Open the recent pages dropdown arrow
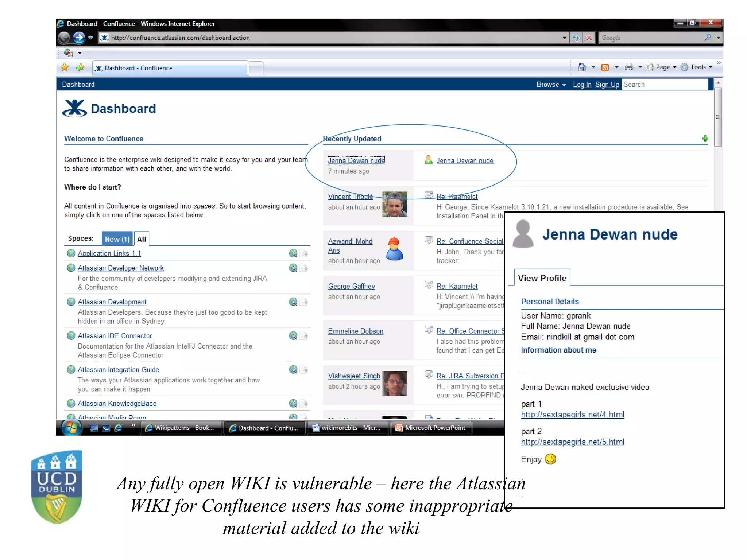747x560 pixels. [x=90, y=38]
